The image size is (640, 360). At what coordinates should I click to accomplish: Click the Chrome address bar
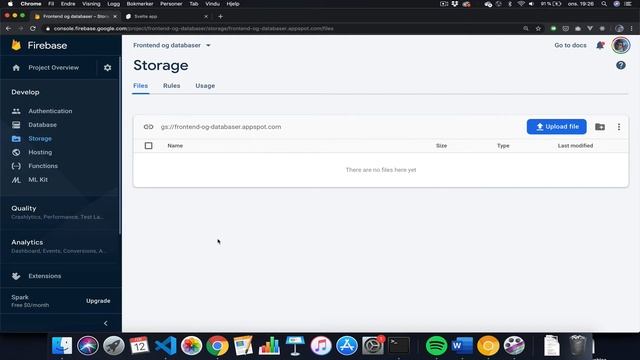coord(282,29)
